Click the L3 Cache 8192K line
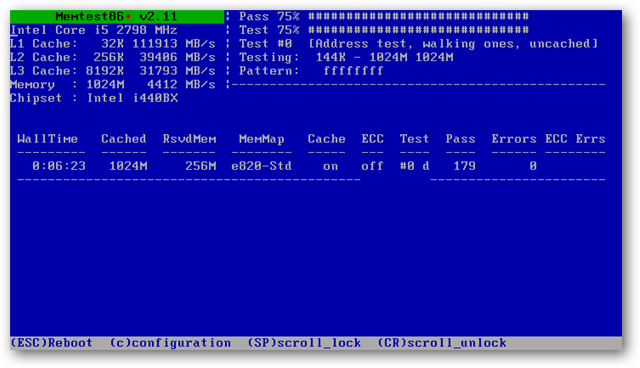 coord(113,71)
